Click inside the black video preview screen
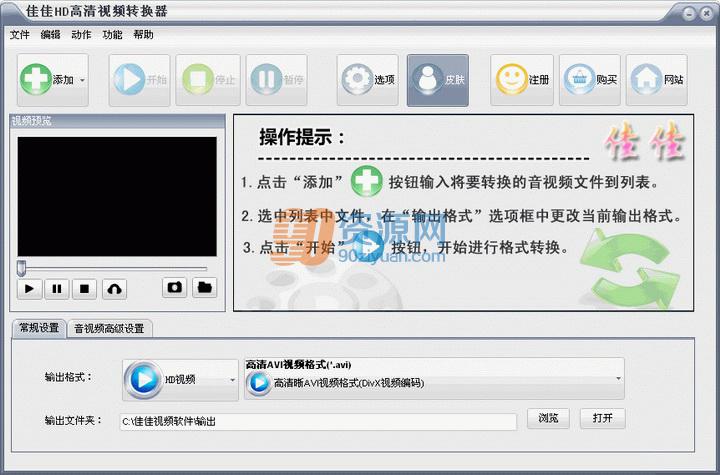Screen dimensions: 720x475 (x=117, y=196)
